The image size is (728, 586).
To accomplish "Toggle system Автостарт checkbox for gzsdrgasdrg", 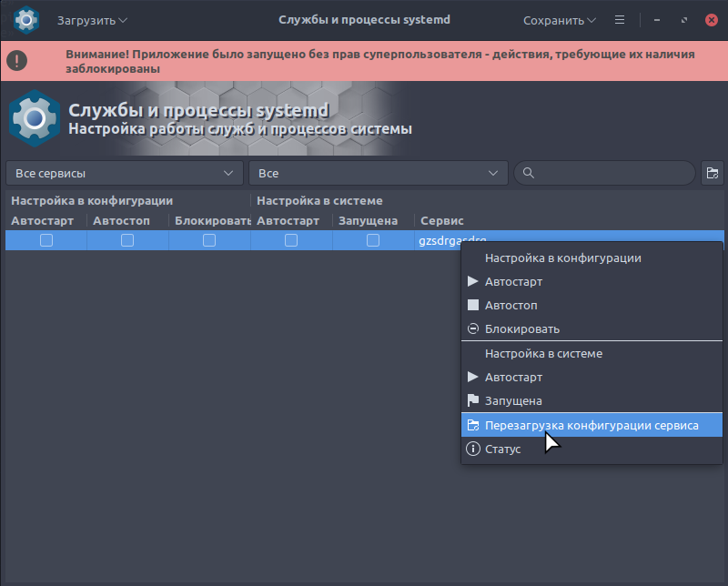I will (x=291, y=240).
